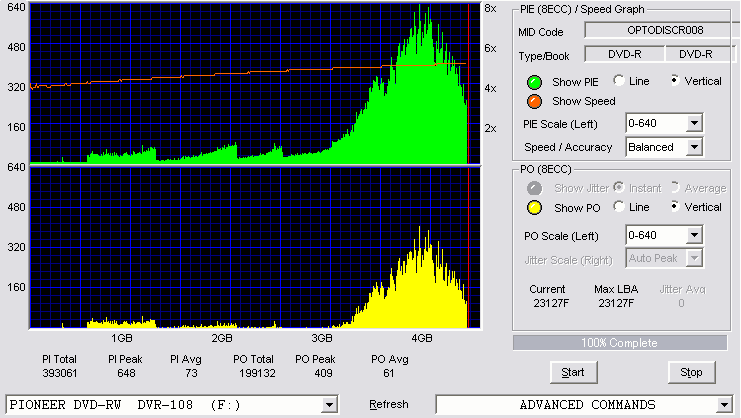The image size is (741, 418).
Task: Click the PI Peak value 648
Action: pos(126,373)
